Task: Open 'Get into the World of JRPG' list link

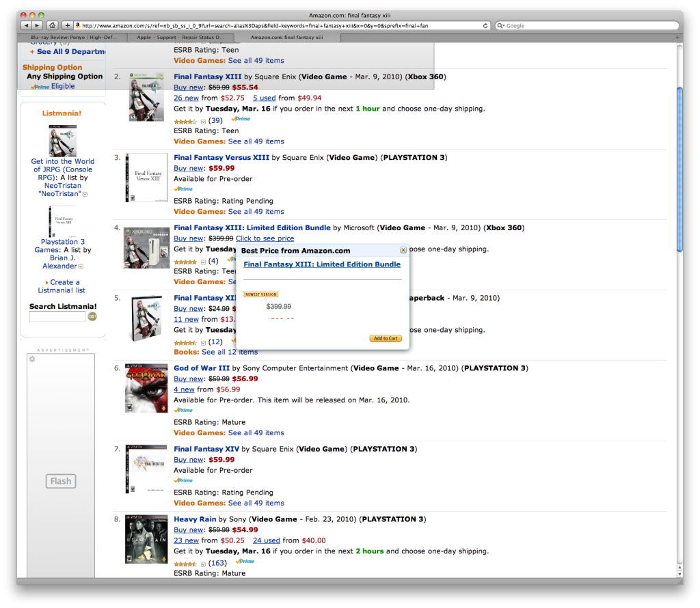Action: pos(62,169)
